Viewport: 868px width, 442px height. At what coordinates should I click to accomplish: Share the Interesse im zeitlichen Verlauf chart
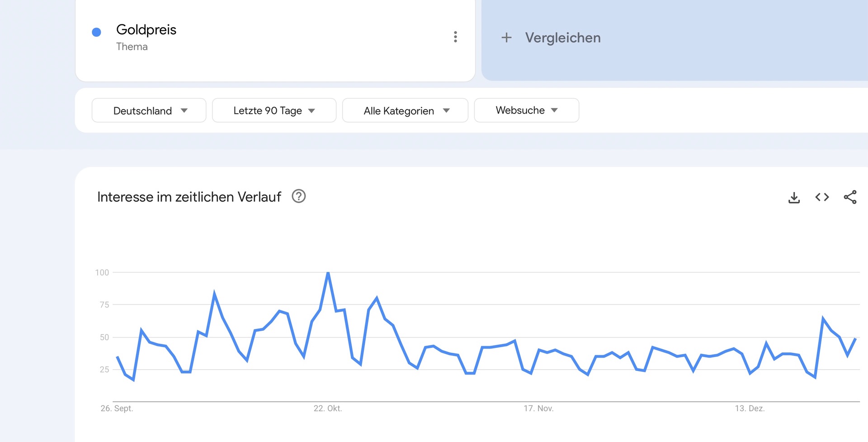[850, 197]
